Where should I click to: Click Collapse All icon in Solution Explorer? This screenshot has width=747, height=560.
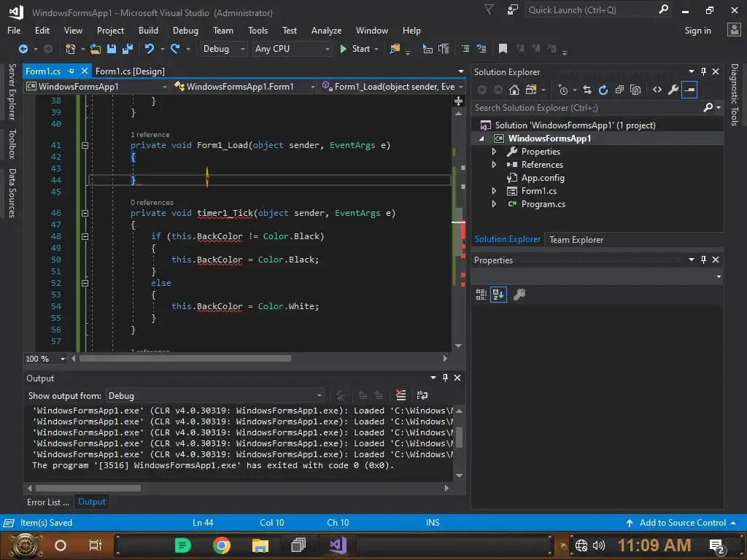click(x=619, y=90)
